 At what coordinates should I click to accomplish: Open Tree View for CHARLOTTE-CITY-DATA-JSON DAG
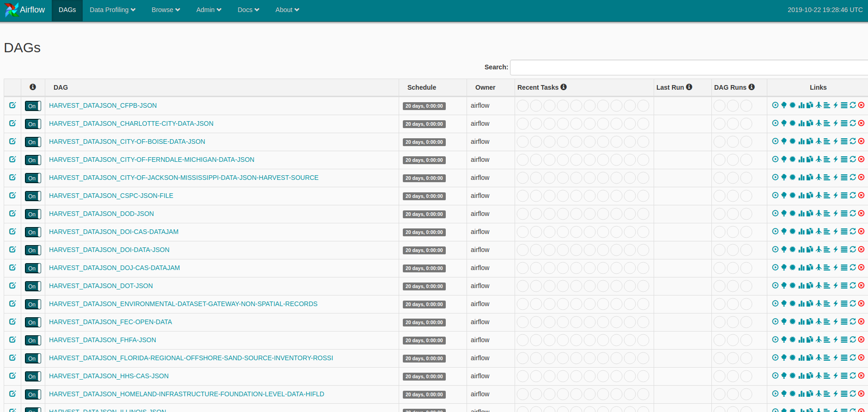[784, 123]
